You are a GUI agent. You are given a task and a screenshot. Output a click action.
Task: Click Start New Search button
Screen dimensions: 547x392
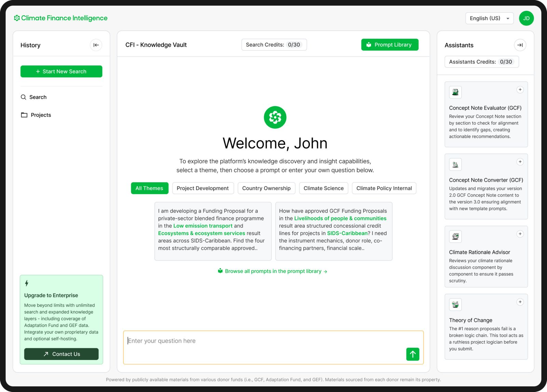click(x=61, y=71)
